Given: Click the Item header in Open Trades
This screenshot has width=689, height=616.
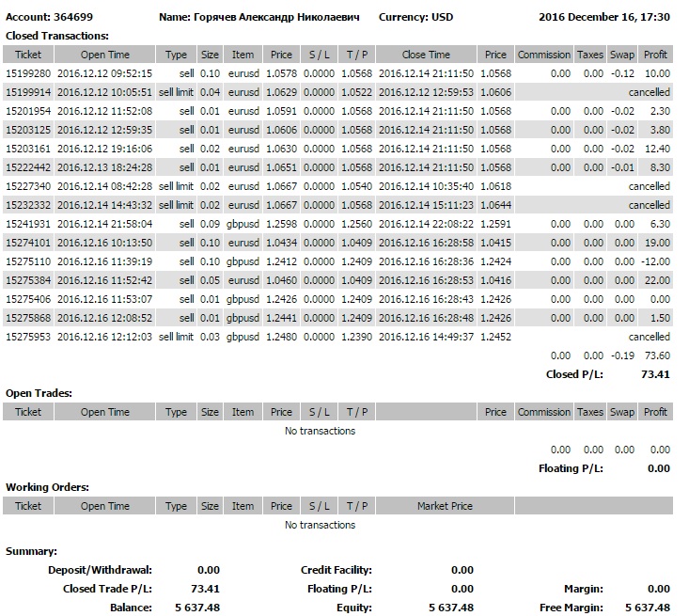Looking at the screenshot, I should [x=243, y=412].
